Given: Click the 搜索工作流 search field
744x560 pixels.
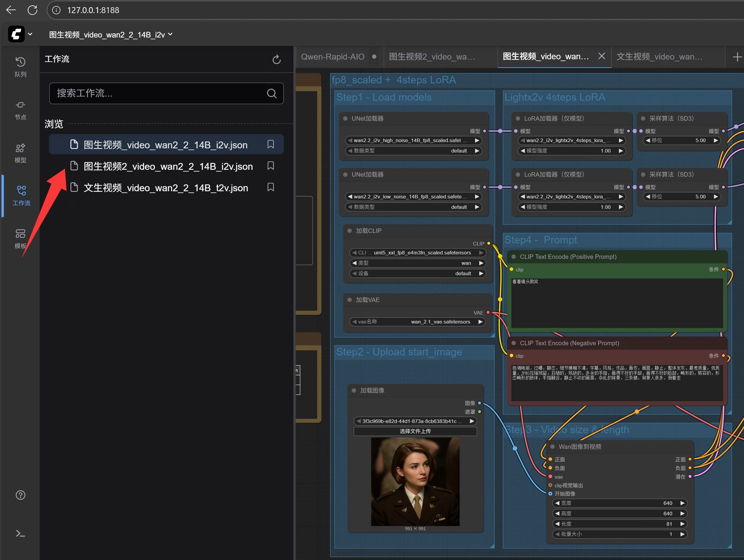Looking at the screenshot, I should [x=158, y=93].
